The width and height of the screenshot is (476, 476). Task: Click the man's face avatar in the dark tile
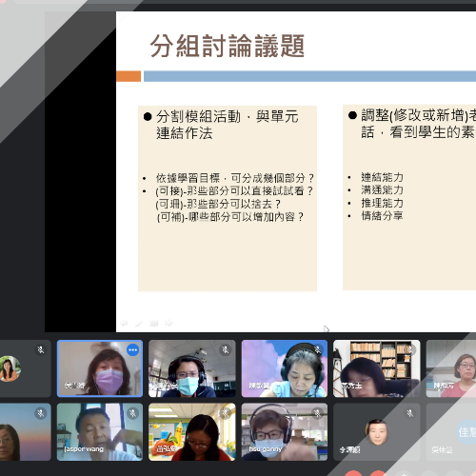377,432
